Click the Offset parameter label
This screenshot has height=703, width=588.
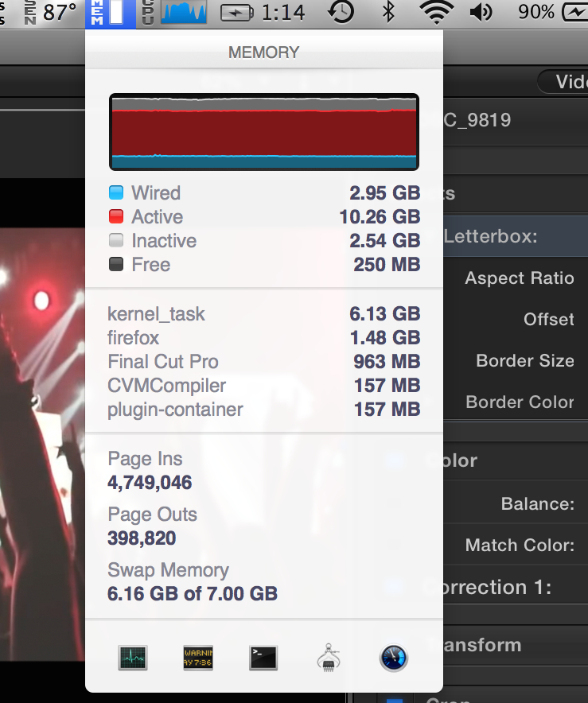tap(549, 319)
